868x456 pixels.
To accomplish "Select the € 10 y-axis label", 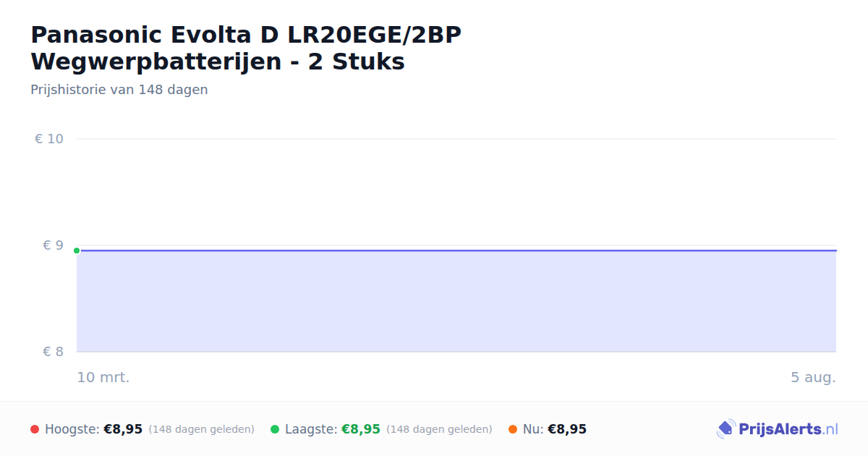I will 49,139.
